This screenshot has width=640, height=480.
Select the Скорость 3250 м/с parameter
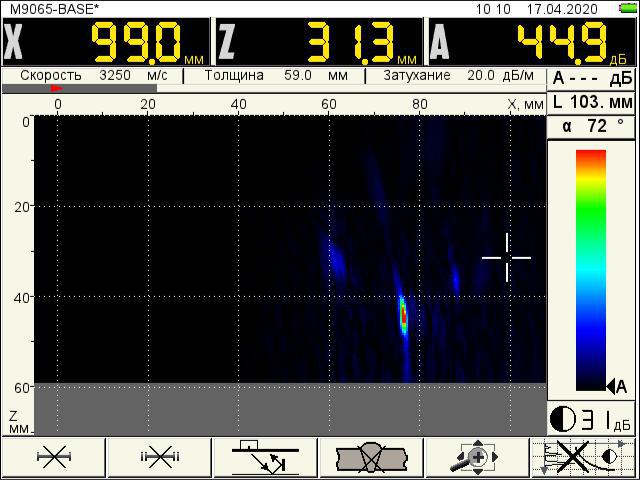tap(97, 75)
